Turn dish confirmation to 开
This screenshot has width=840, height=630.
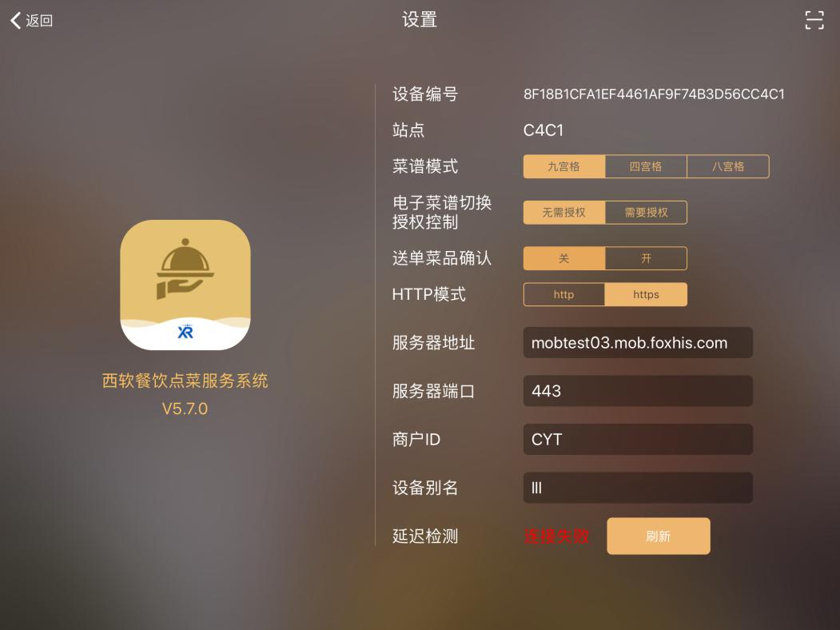click(x=646, y=259)
